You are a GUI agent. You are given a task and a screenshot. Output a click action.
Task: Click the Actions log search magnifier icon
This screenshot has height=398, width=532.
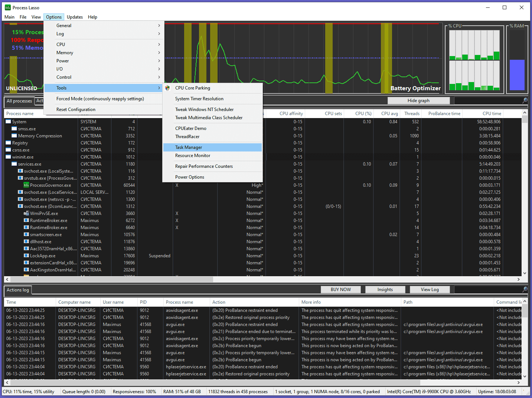coord(525,290)
